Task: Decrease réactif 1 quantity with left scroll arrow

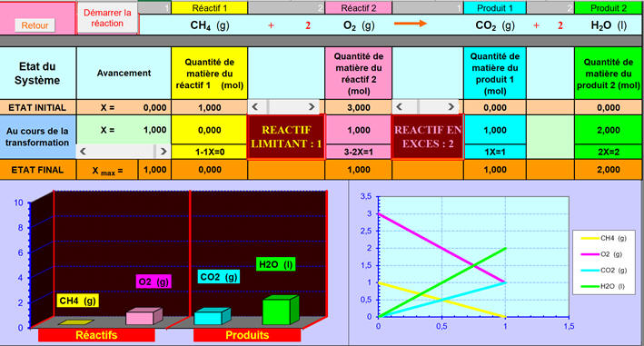Action: coord(255,107)
